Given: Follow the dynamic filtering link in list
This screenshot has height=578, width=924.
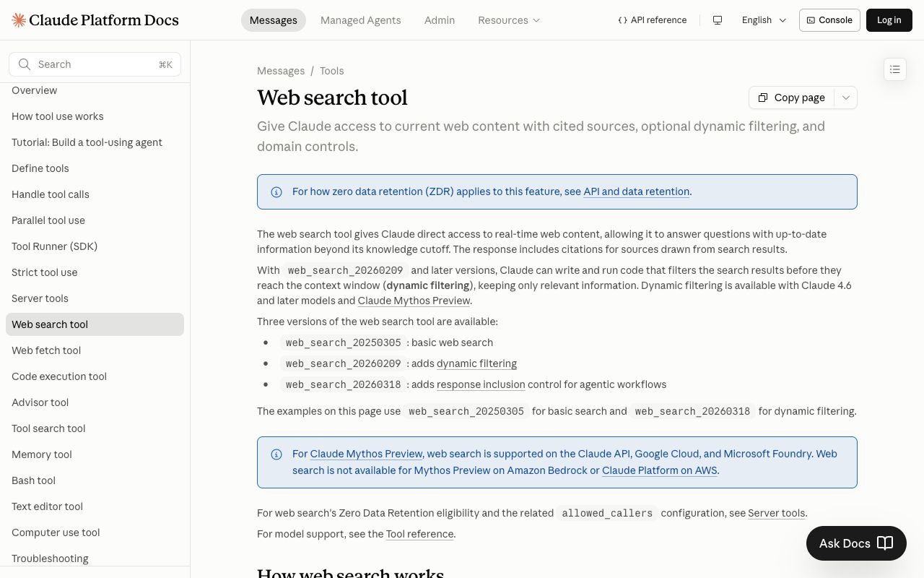Looking at the screenshot, I should (x=476, y=363).
